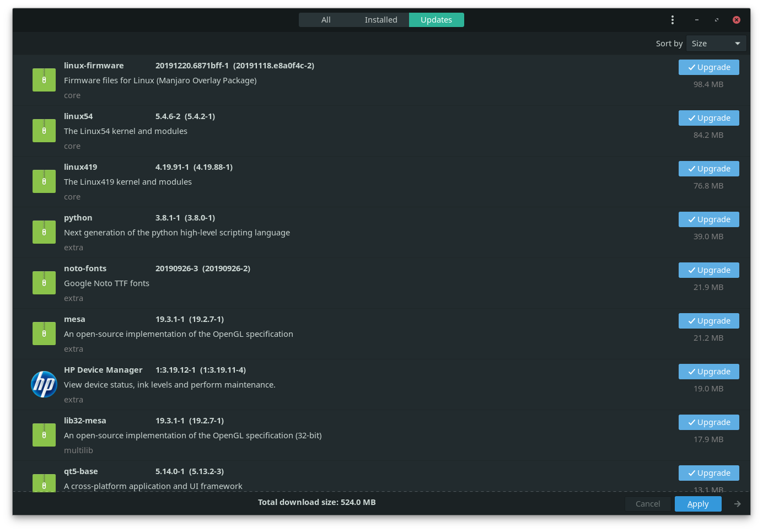Viewport: 763px width, 532px height.
Task: Click the python package icon
Action: pos(44,232)
